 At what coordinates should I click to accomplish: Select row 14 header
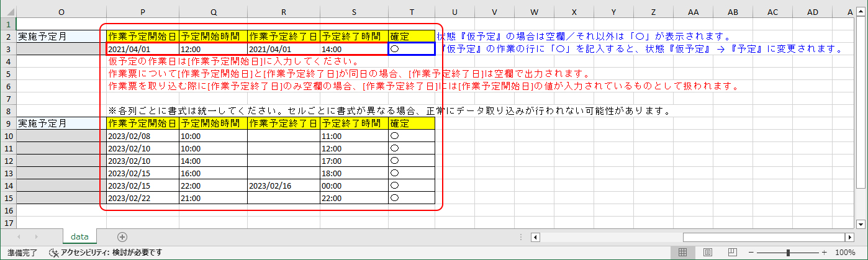point(8,186)
